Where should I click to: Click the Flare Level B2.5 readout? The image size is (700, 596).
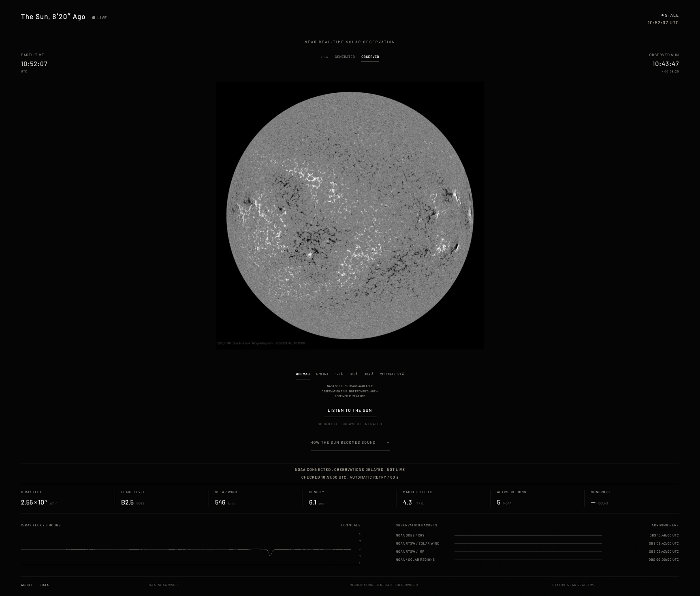pos(127,502)
